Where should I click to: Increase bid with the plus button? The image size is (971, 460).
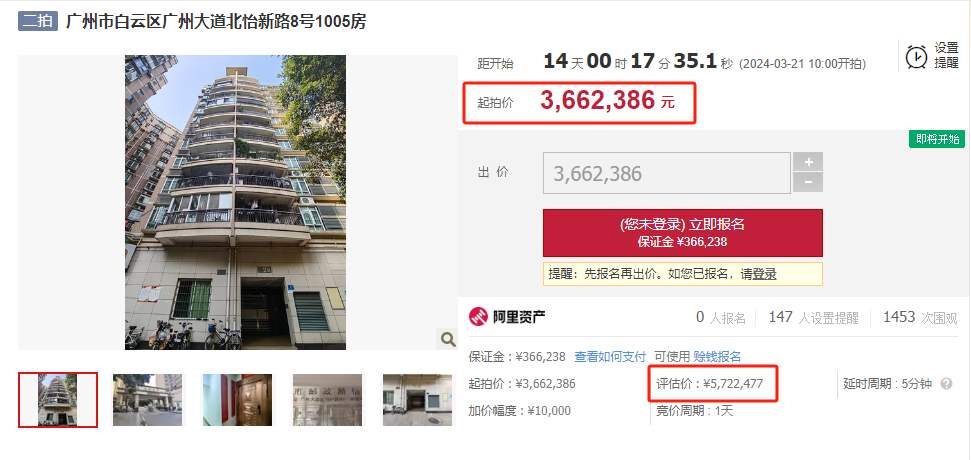(808, 162)
